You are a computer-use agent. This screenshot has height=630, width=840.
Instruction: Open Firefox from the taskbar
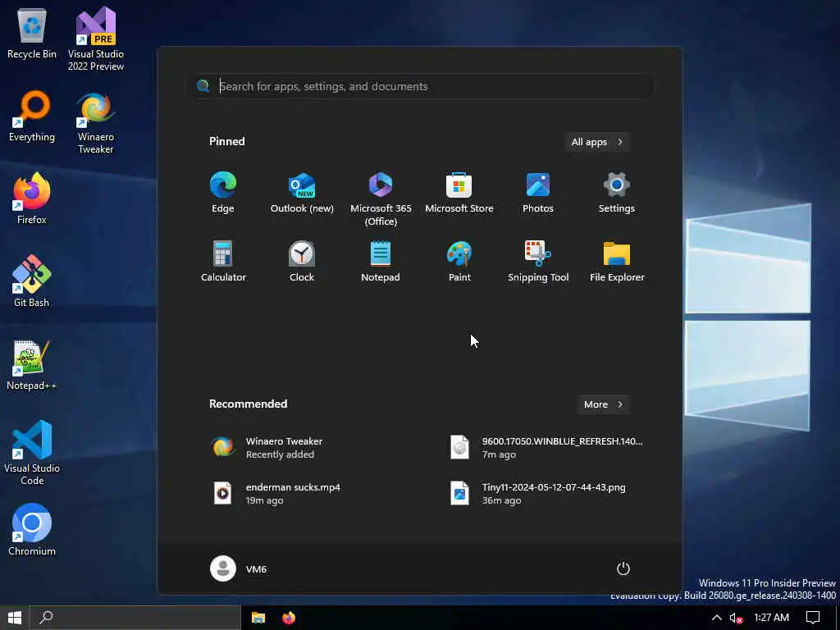coord(289,618)
